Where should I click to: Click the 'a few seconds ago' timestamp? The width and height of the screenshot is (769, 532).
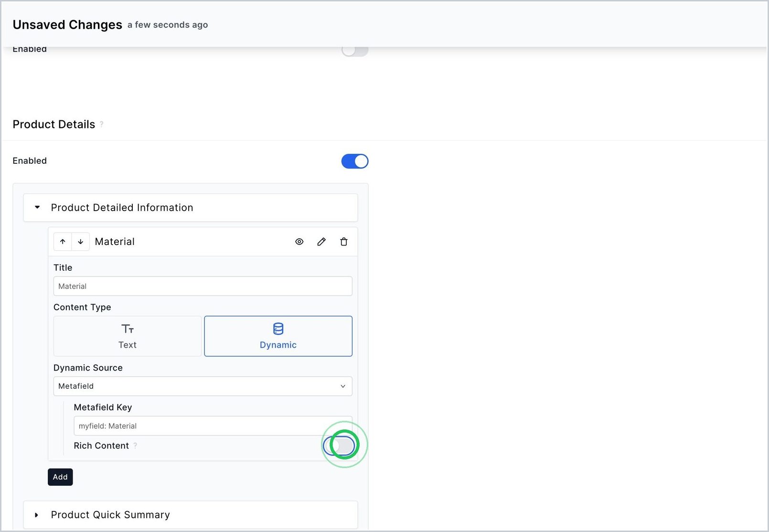coord(168,25)
